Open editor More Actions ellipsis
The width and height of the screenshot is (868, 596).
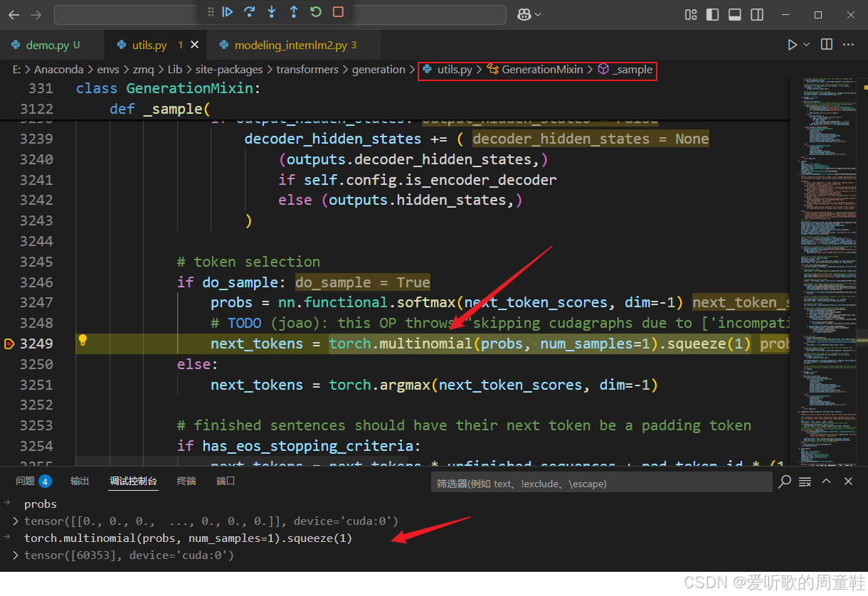coord(848,45)
